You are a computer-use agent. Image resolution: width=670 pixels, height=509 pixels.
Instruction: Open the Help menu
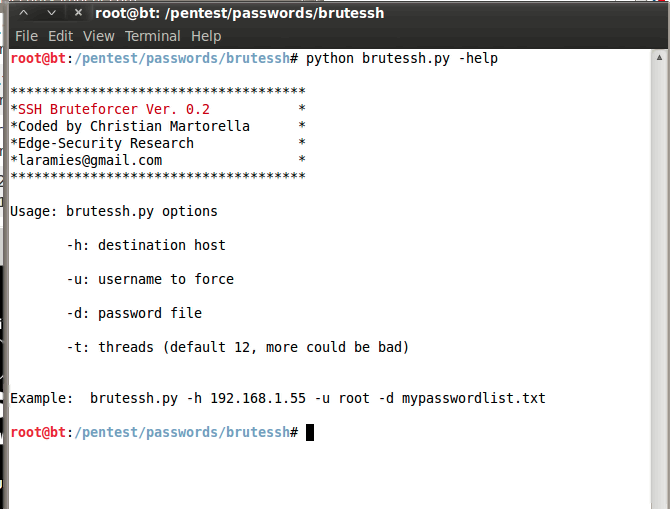point(206,36)
